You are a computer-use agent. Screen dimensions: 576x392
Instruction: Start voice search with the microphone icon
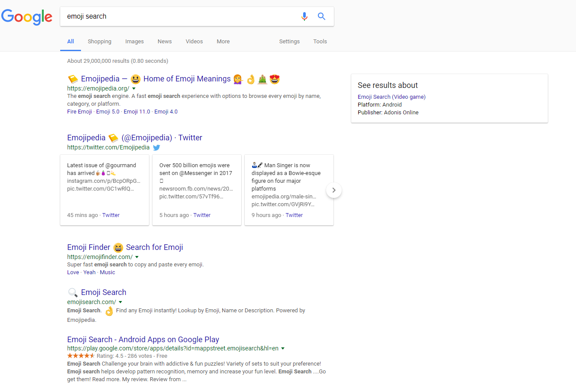tap(304, 16)
